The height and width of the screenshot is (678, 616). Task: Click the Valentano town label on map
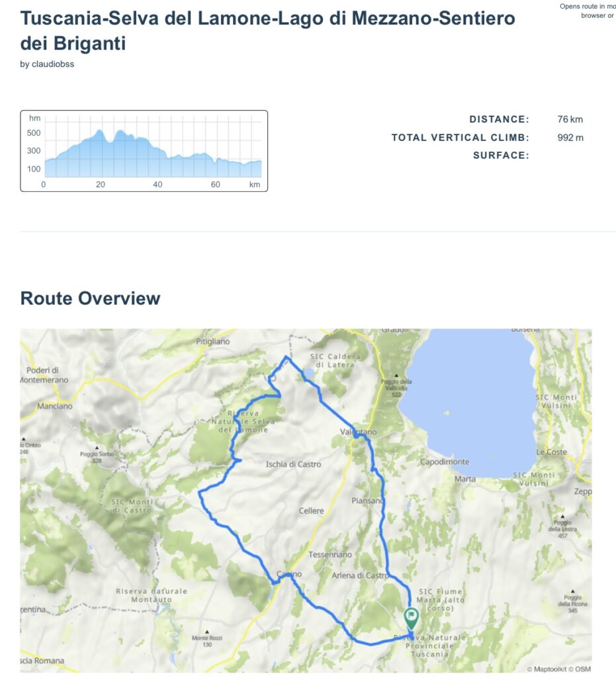point(358,432)
